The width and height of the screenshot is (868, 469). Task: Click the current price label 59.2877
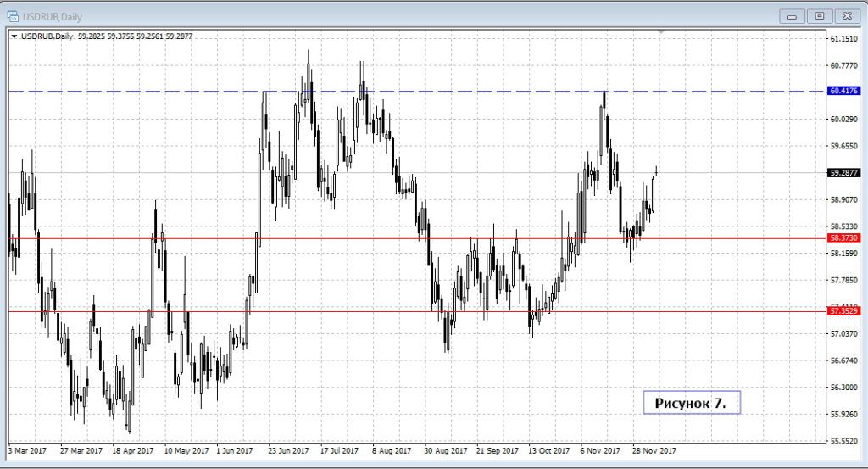point(845,172)
